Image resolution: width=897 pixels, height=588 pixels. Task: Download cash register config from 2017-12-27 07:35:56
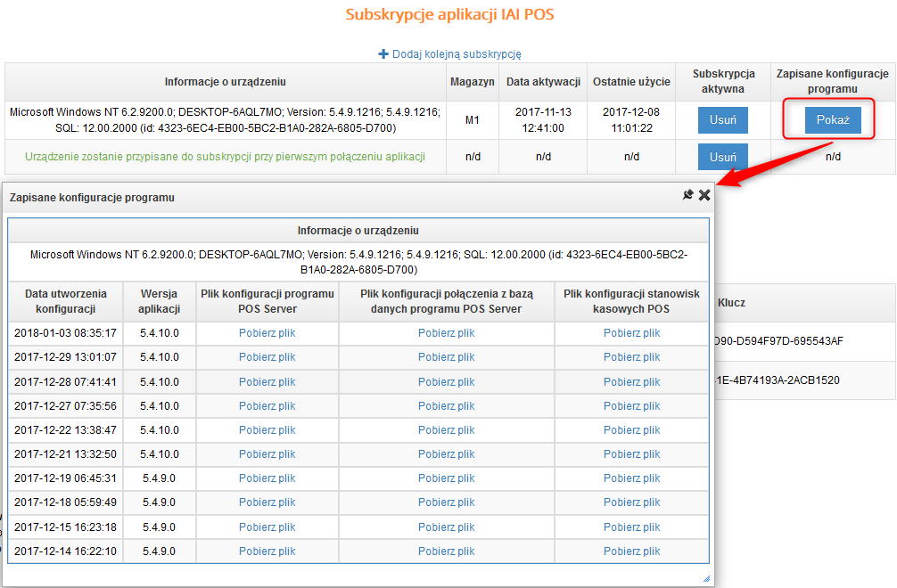(x=631, y=406)
